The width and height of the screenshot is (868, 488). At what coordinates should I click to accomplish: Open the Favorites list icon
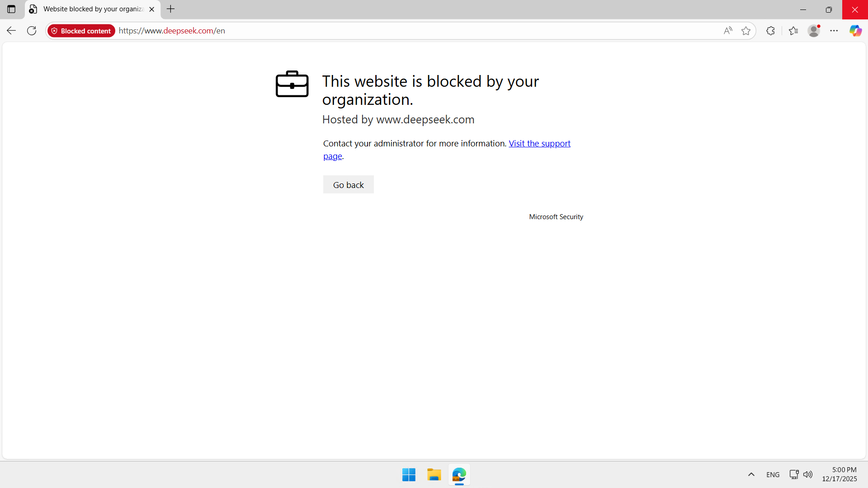793,31
